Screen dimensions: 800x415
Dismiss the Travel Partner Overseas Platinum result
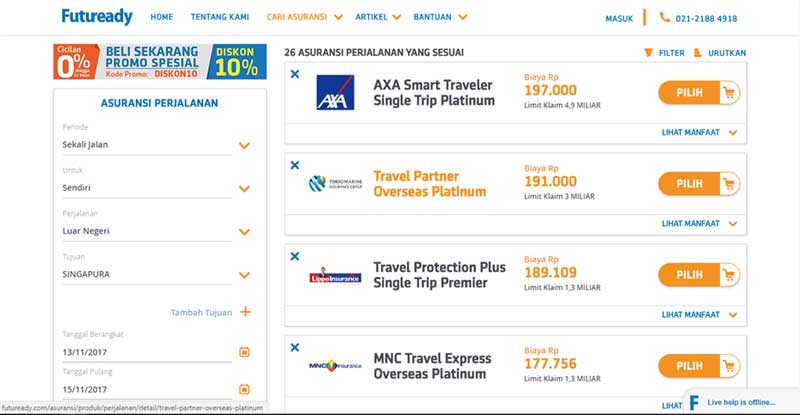(x=294, y=165)
